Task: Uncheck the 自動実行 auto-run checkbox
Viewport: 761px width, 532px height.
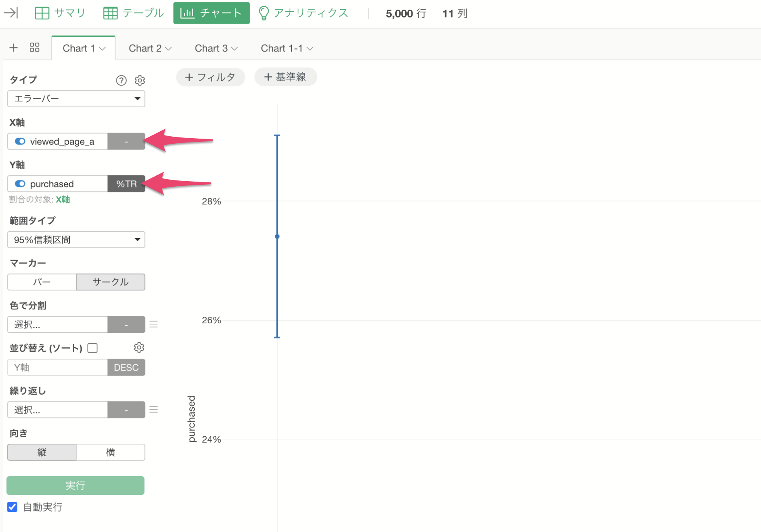Action: tap(12, 507)
